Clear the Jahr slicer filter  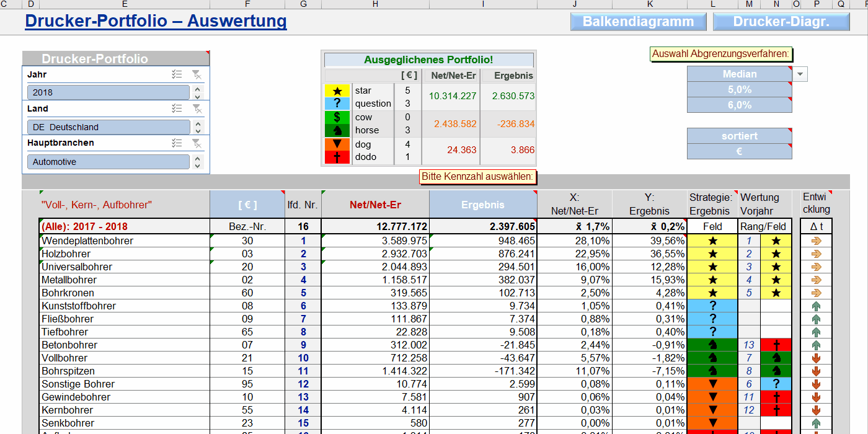tap(197, 74)
